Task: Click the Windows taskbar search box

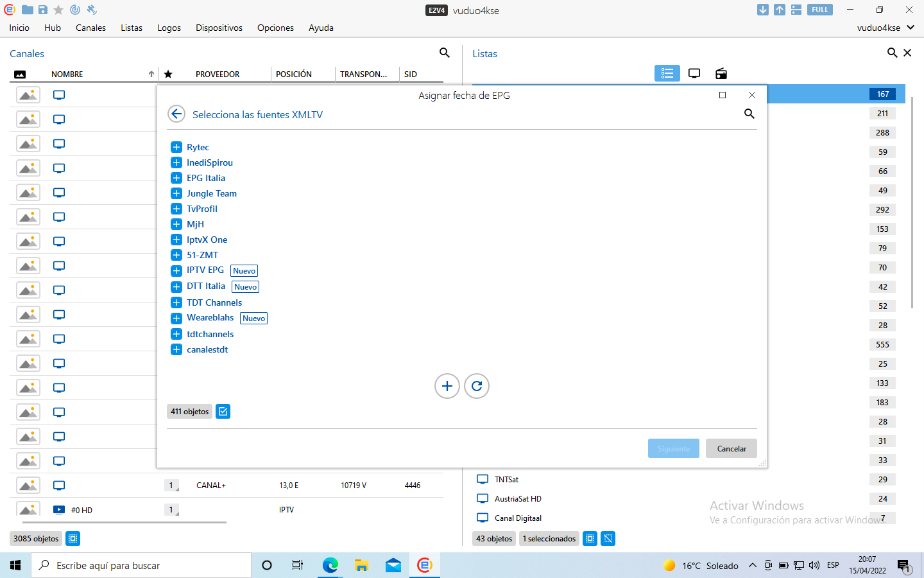Action: pos(141,565)
